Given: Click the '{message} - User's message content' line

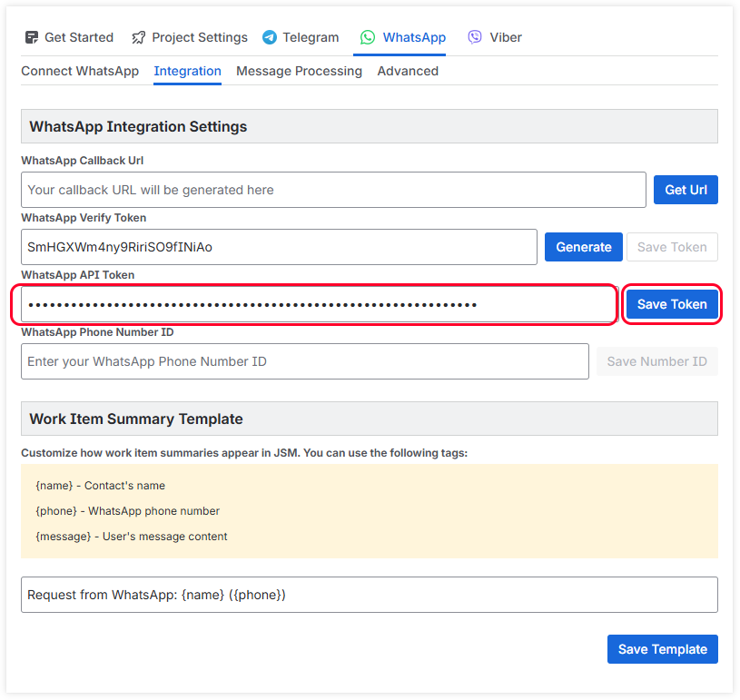Looking at the screenshot, I should tap(132, 537).
